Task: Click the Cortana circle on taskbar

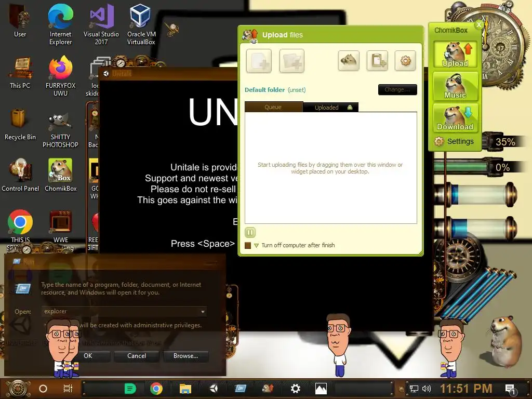Action: pyautogui.click(x=43, y=389)
